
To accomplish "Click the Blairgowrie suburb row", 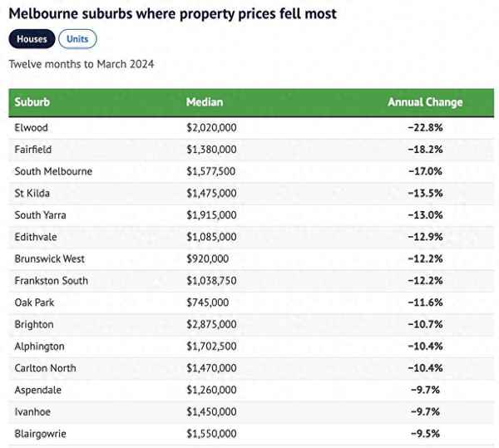I will point(40,433).
